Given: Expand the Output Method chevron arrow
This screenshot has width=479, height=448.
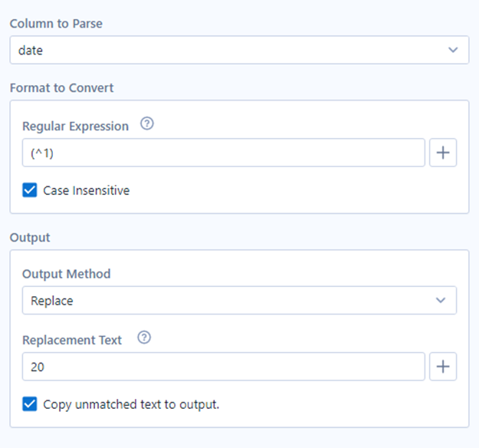Looking at the screenshot, I should [441, 301].
